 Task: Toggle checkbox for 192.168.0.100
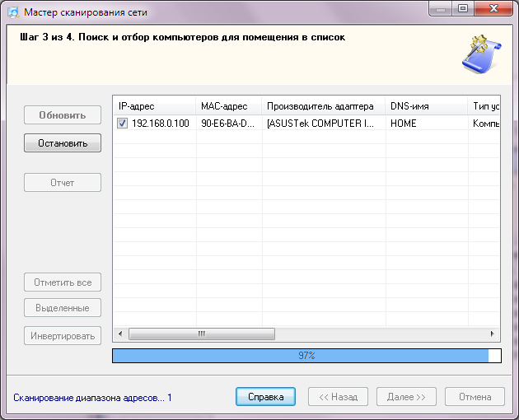[x=123, y=124]
